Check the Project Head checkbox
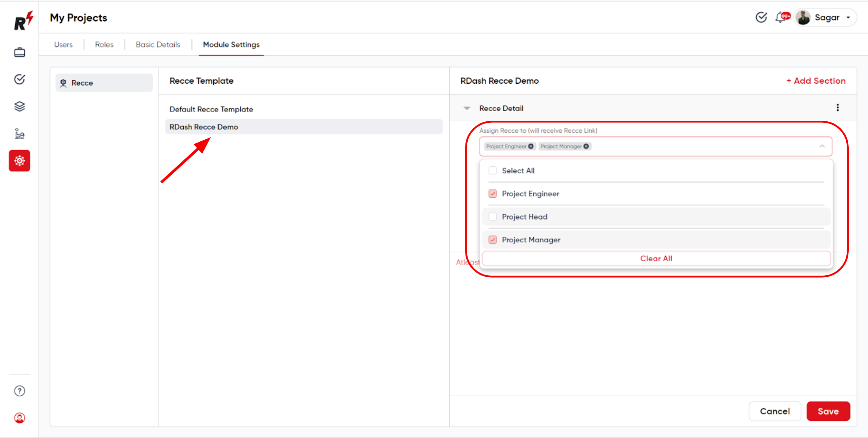This screenshot has width=868, height=438. click(x=493, y=217)
